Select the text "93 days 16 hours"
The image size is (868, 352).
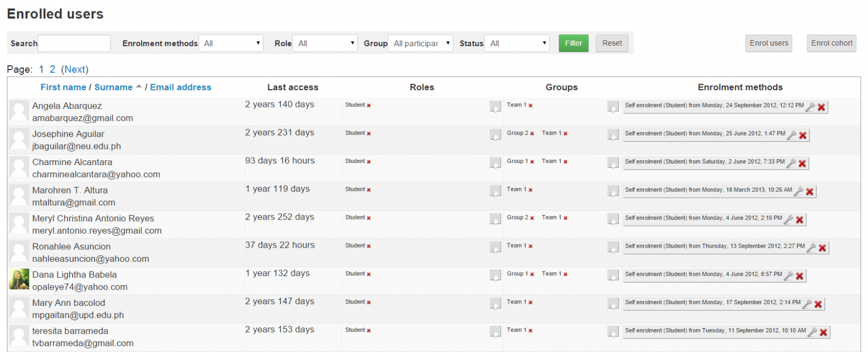tap(280, 161)
